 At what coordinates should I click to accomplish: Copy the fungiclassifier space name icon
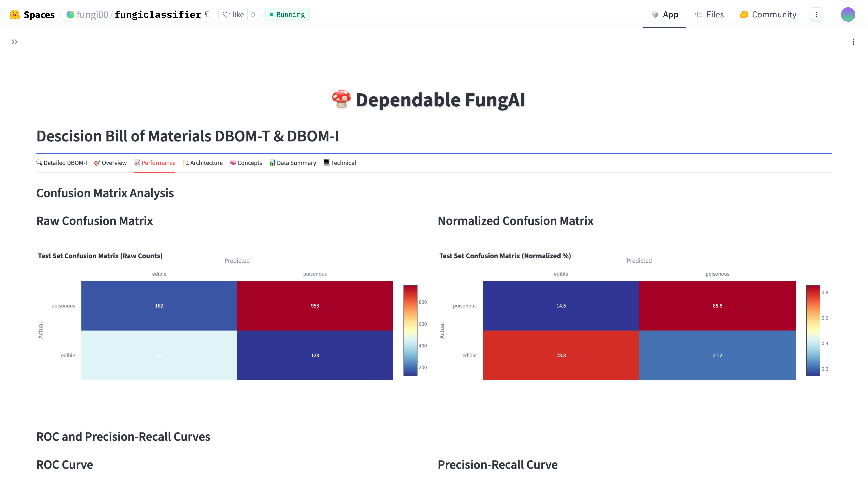[x=209, y=14]
